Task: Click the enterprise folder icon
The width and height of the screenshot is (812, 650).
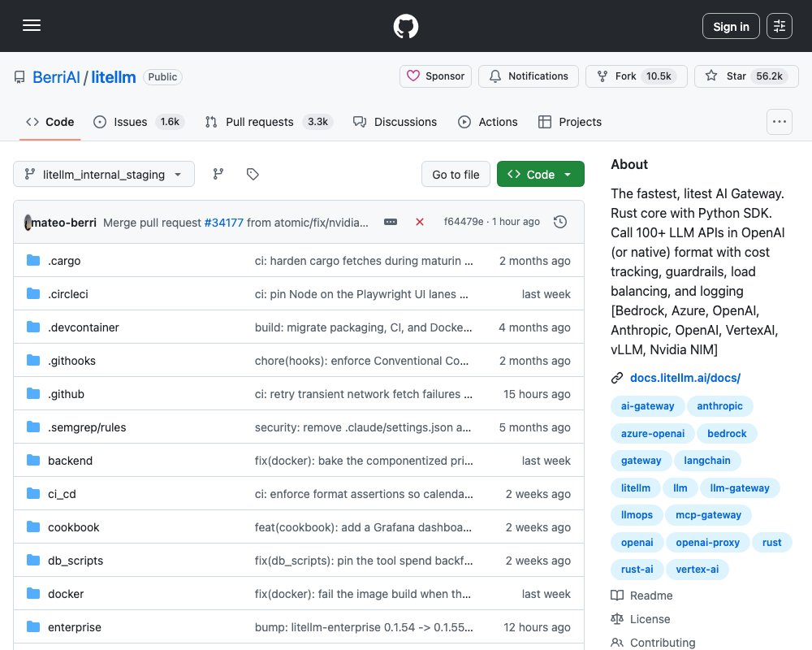Action: pyautogui.click(x=33, y=626)
